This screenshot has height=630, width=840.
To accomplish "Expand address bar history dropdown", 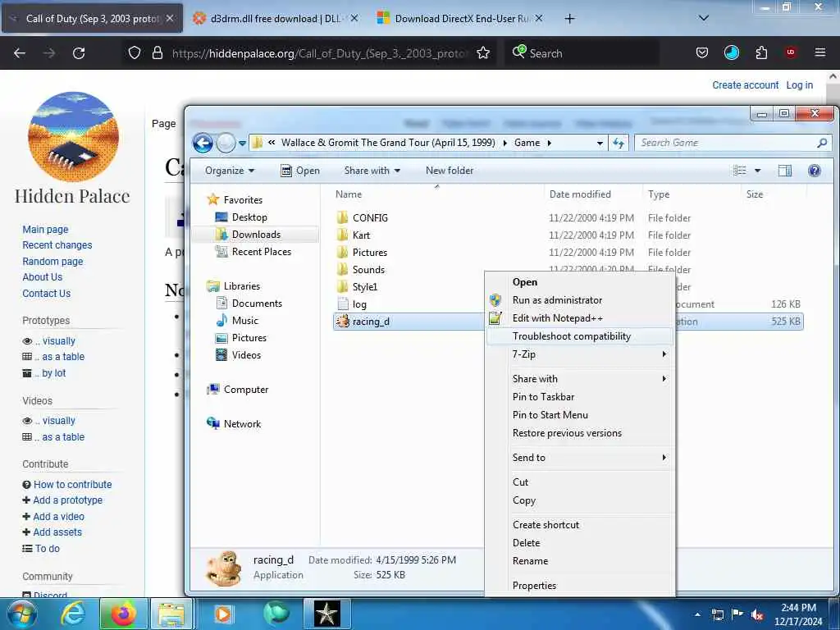I will (600, 143).
